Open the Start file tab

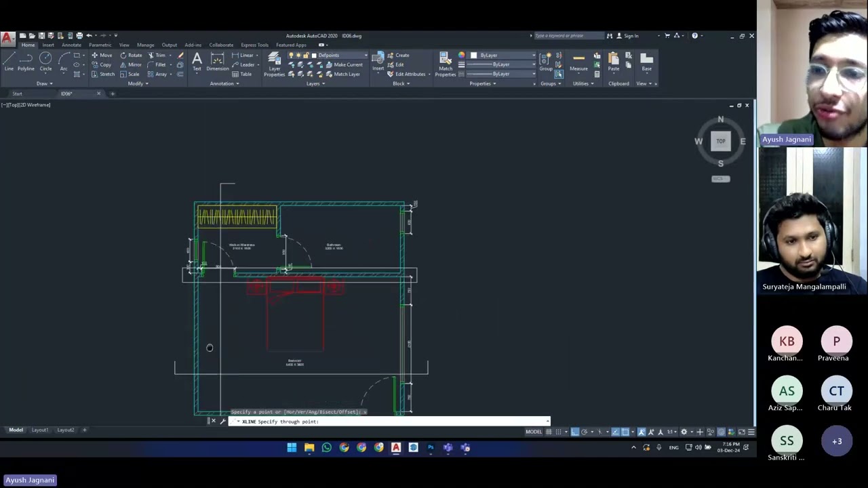17,94
